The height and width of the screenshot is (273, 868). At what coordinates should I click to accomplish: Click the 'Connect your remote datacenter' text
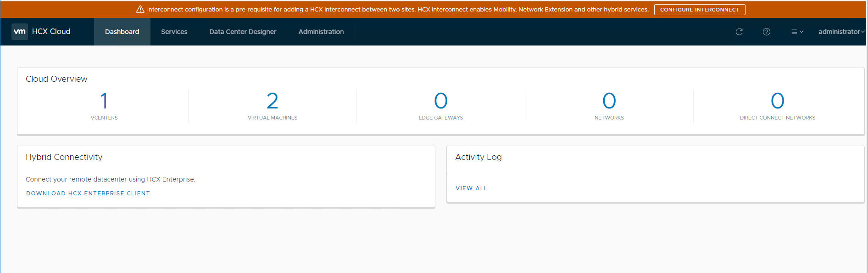[x=111, y=179]
